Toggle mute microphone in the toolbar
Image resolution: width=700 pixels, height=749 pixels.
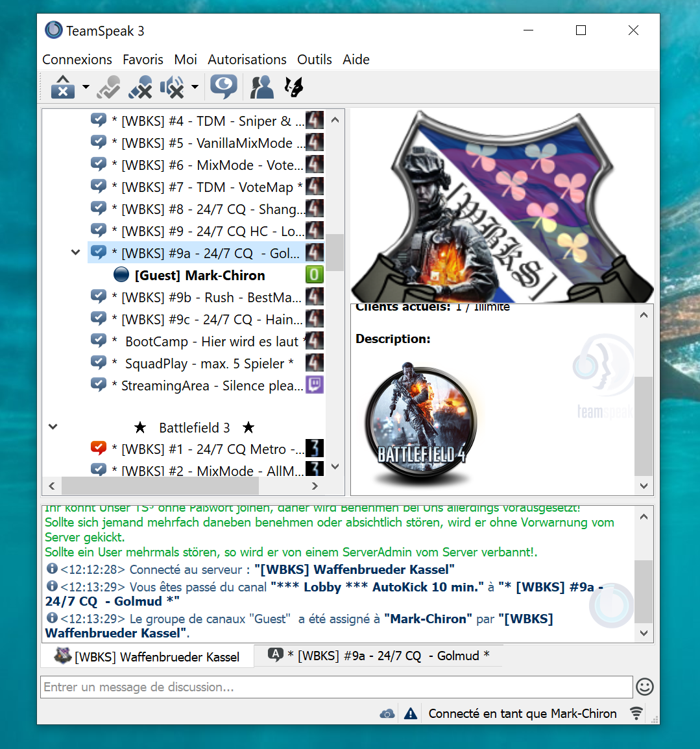pyautogui.click(x=140, y=87)
